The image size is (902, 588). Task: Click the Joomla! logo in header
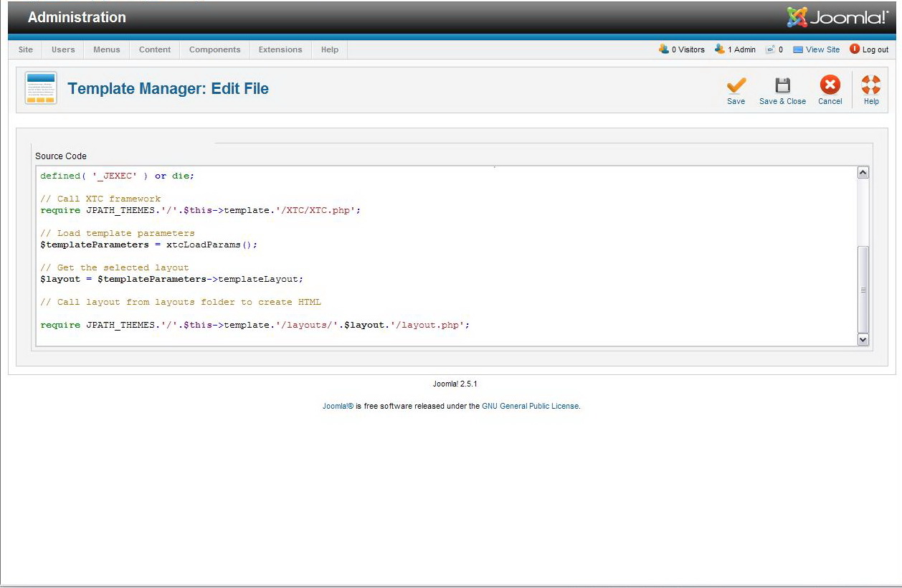tap(837, 17)
